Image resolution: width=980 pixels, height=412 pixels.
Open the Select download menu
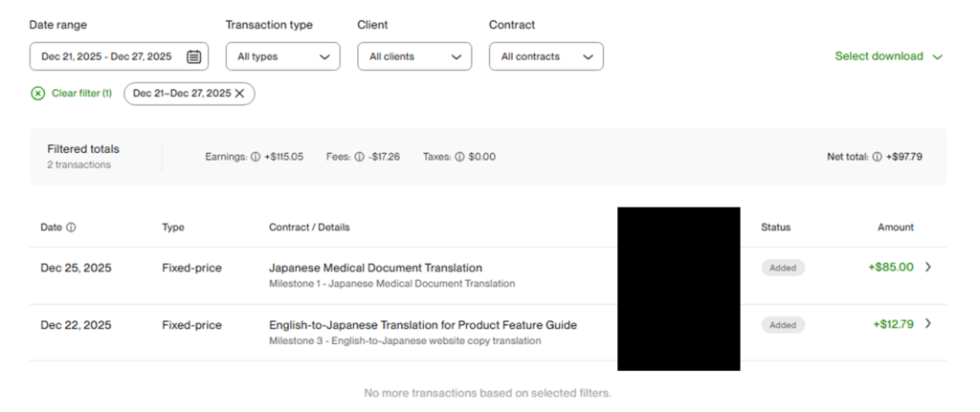(888, 56)
